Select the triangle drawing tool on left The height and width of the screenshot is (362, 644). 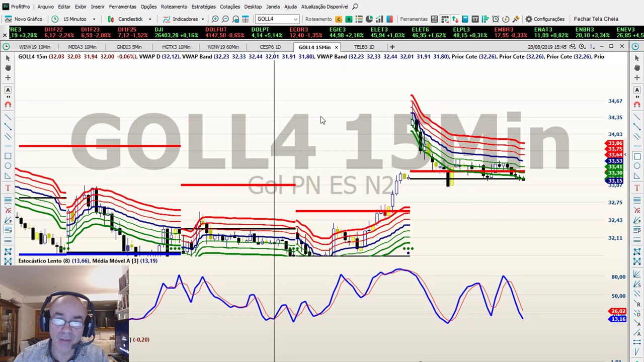(x=8, y=176)
